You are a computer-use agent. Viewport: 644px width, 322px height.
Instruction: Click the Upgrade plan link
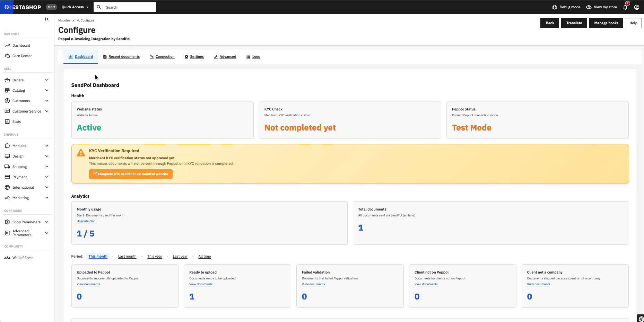pos(86,221)
